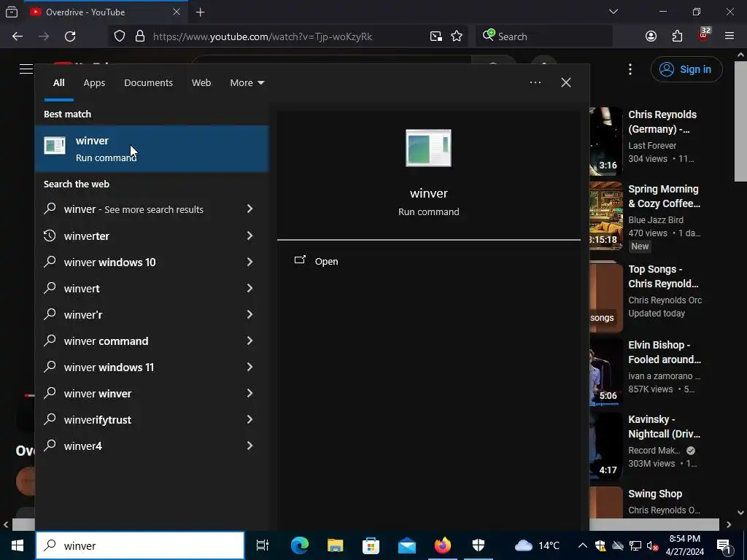The height and width of the screenshot is (560, 747).
Task: Expand the 'winver windows 11' suggestion arrow
Action: (x=249, y=367)
